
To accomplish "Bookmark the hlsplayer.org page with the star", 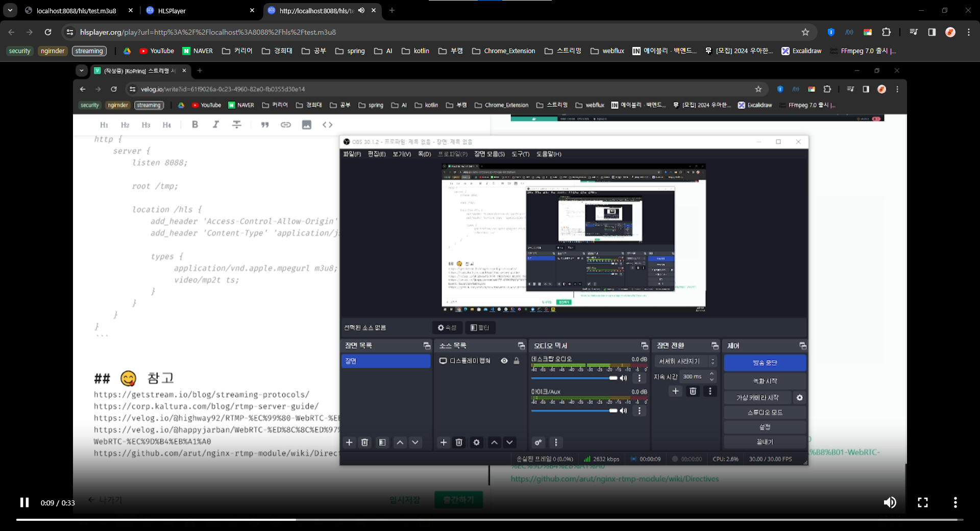I will (x=805, y=32).
